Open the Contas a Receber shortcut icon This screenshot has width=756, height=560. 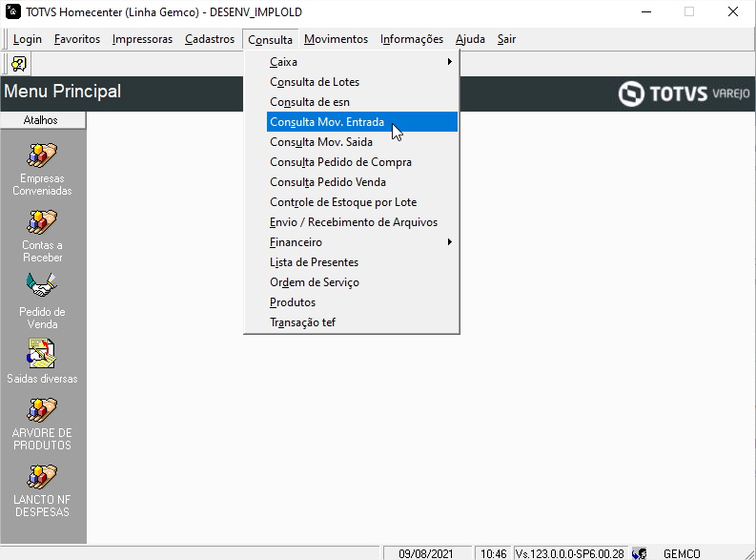pos(42,222)
